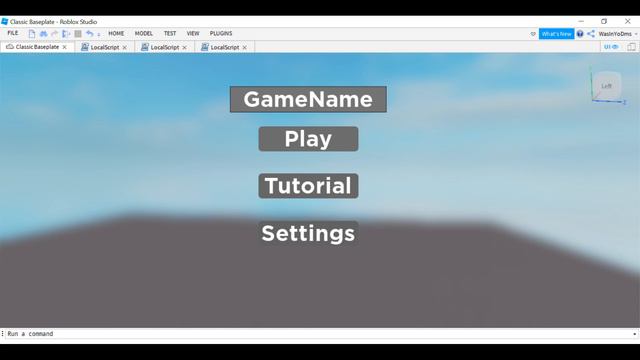The height and width of the screenshot is (360, 640).
Task: Click the view selector cube Left face
Action: click(x=607, y=86)
